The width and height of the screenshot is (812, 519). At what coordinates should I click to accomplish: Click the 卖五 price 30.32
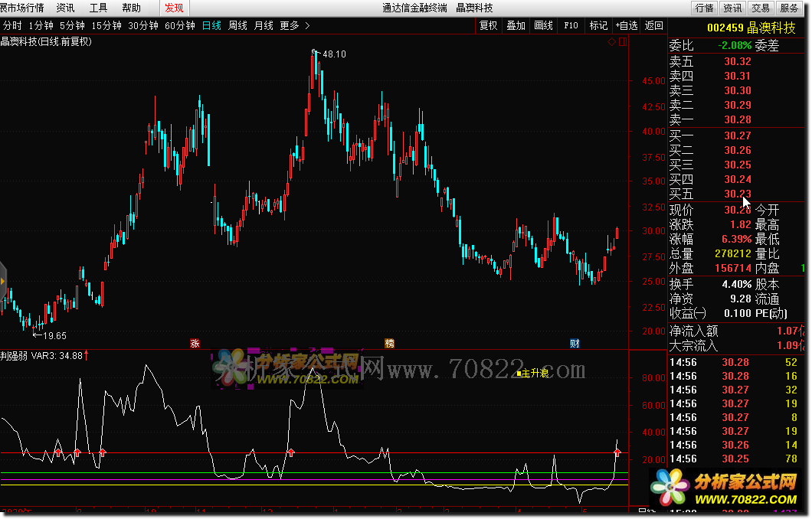tap(738, 61)
